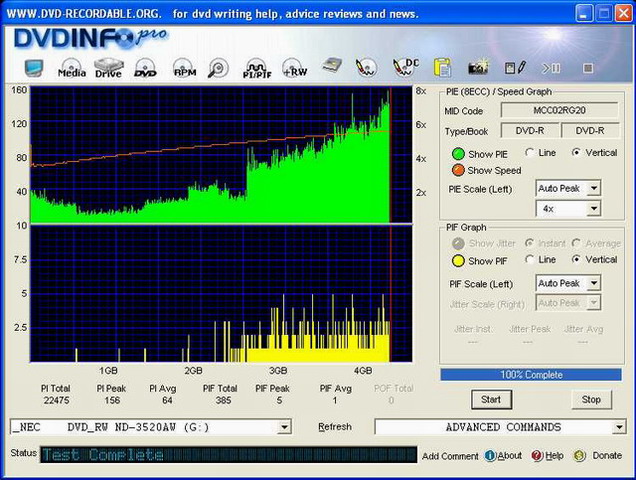Image resolution: width=636 pixels, height=480 pixels.
Task: Minimize the DVDInfoPro window
Action: (583, 13)
